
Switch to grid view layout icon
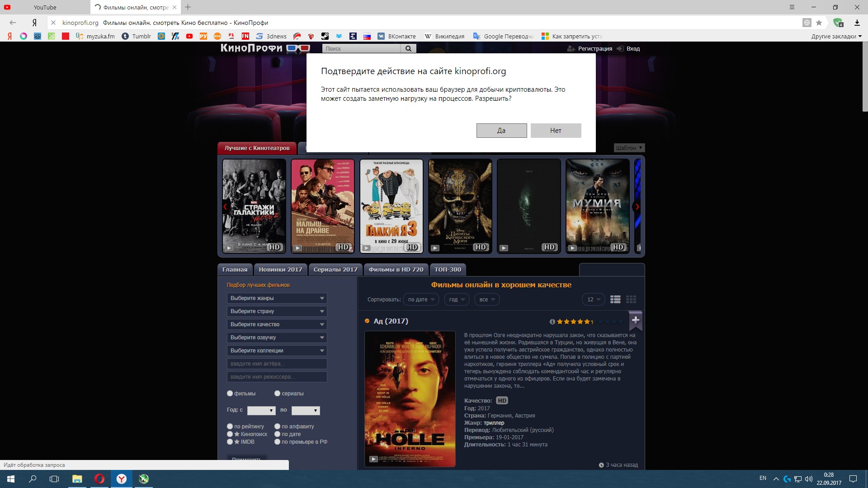(x=631, y=299)
